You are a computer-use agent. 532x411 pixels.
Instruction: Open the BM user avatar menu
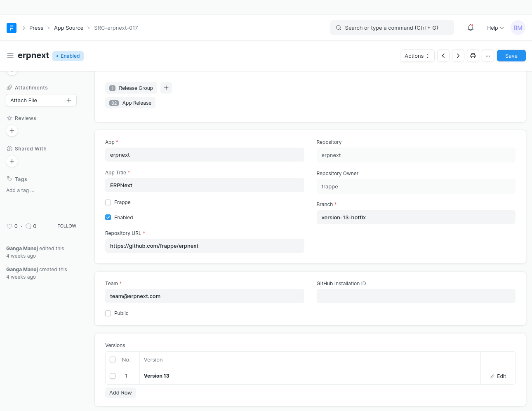pyautogui.click(x=518, y=28)
